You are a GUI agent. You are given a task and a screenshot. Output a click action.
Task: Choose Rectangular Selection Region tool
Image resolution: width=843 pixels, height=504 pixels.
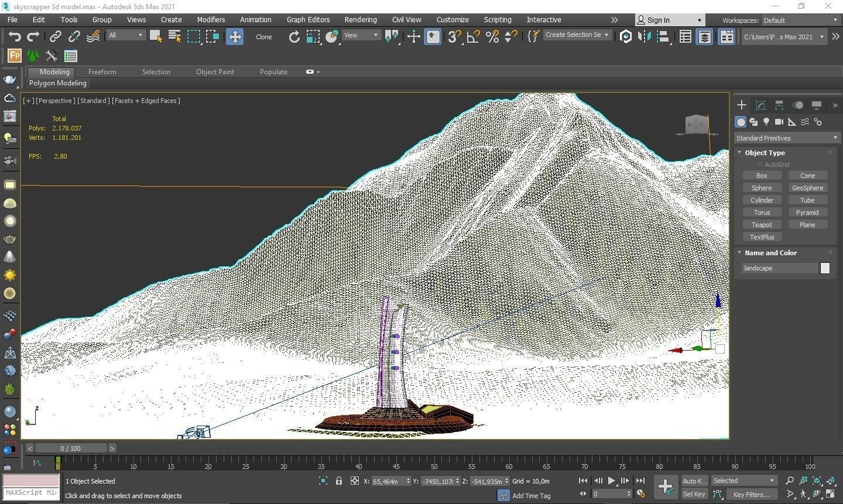coord(193,37)
